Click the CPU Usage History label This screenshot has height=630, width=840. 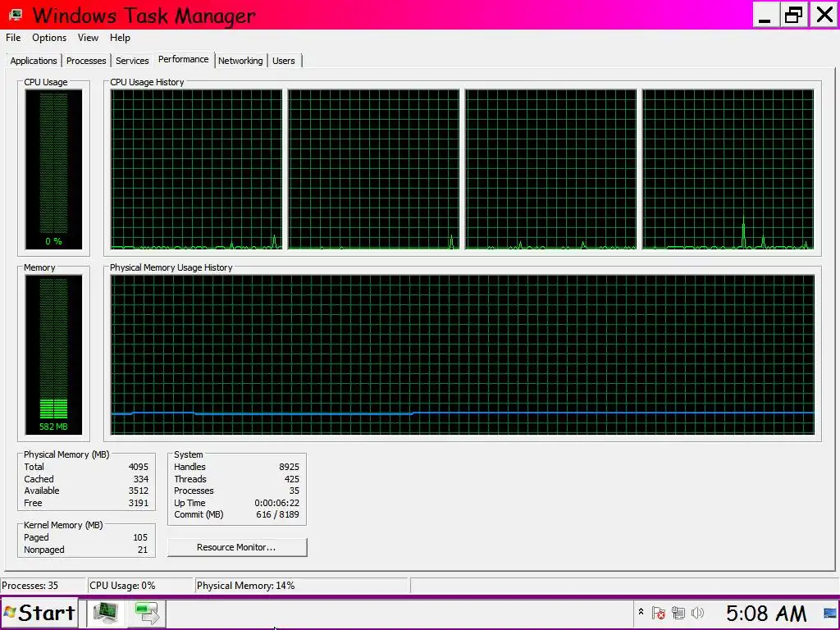[x=148, y=82]
